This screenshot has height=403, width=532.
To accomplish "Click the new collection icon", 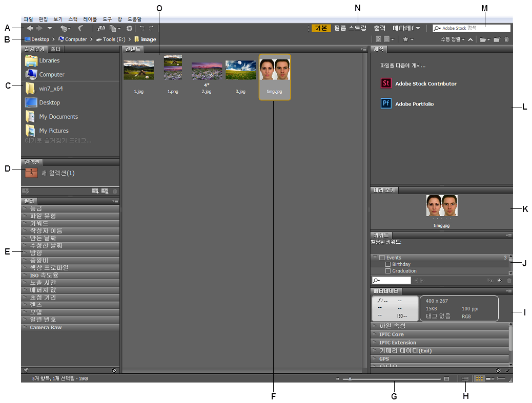I will 95,191.
